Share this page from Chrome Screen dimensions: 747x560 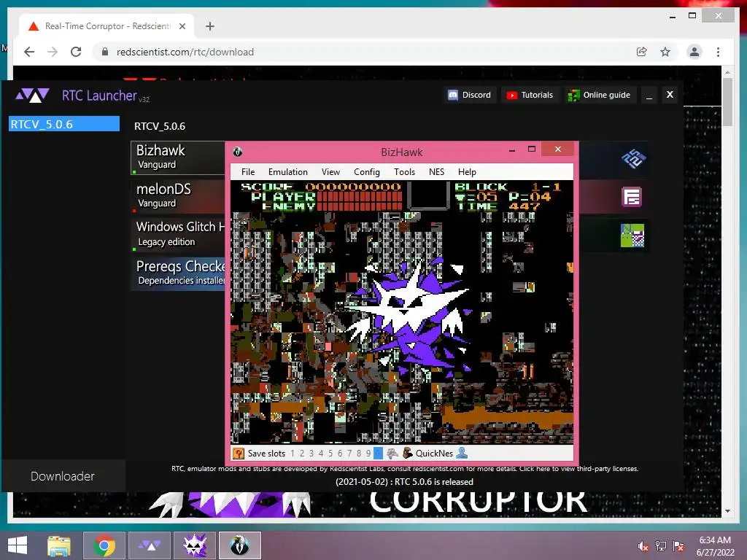642,52
